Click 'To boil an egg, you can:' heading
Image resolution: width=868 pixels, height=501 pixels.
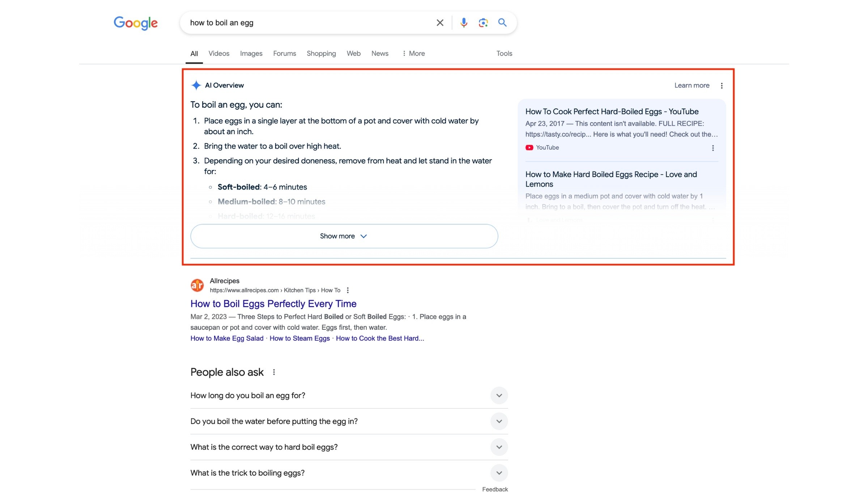236,105
